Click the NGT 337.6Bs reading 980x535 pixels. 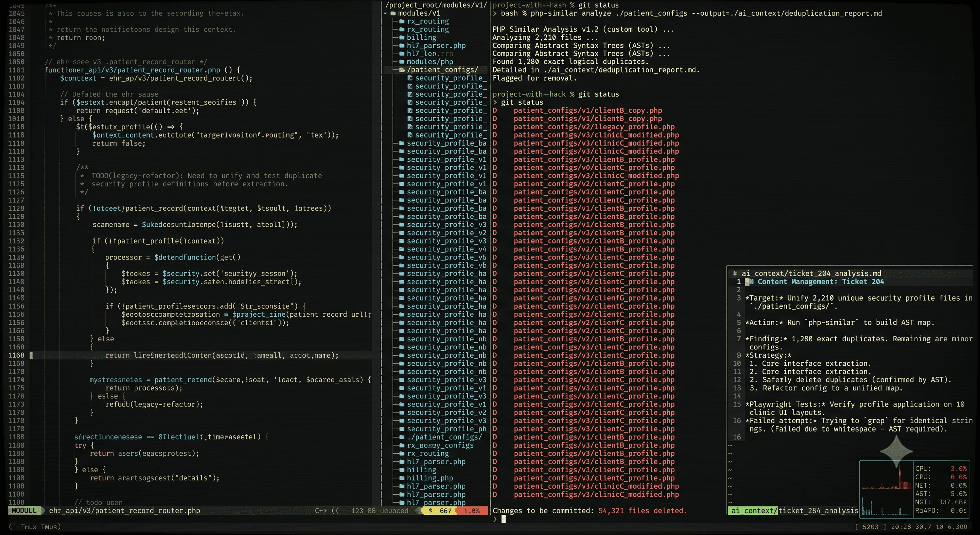(x=941, y=502)
